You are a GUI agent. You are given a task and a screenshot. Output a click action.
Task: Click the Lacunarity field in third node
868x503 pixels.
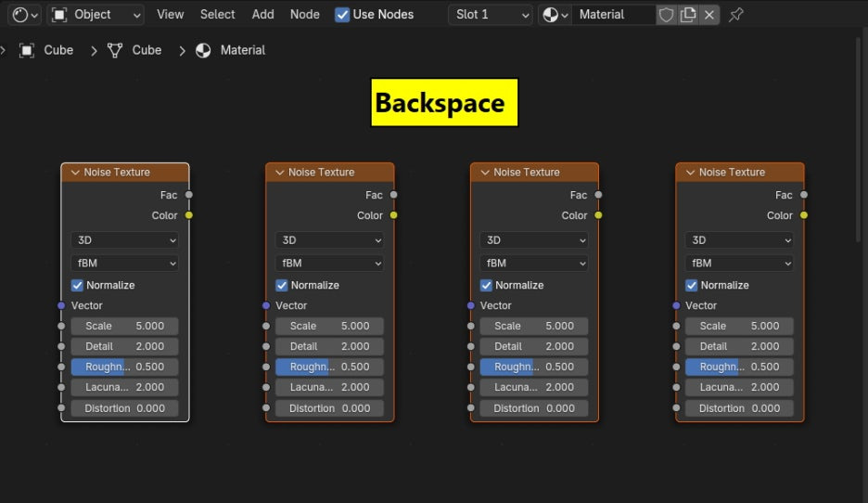(x=534, y=387)
